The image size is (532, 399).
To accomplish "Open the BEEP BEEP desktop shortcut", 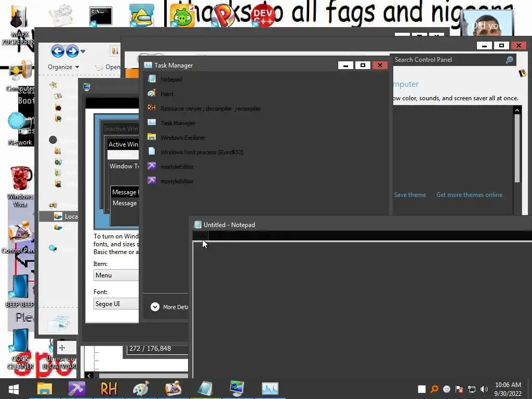I will [19, 291].
